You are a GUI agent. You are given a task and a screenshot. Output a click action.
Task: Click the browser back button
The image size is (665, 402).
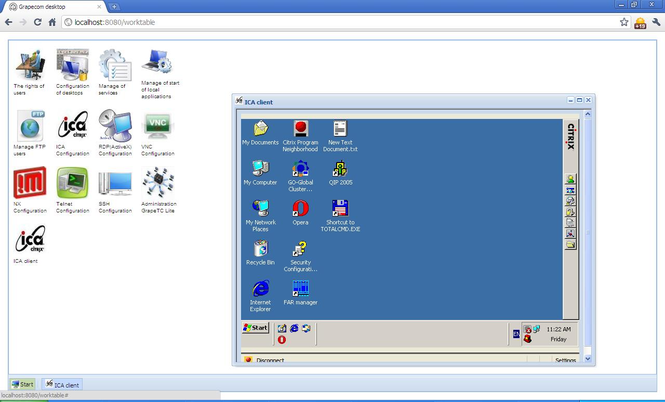[8, 22]
